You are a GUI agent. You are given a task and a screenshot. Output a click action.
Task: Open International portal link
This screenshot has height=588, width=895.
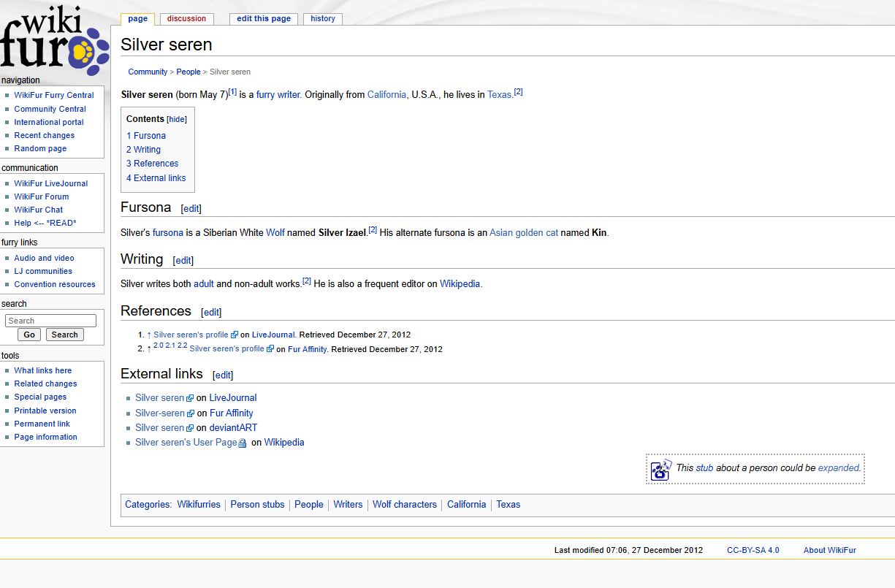coord(49,122)
